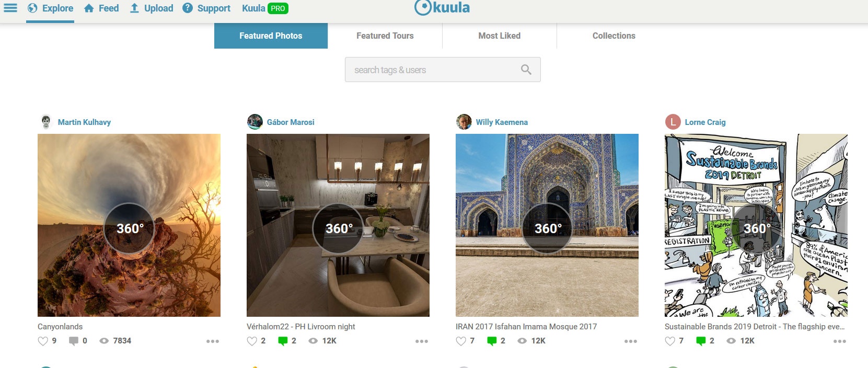The image size is (868, 368).
Task: Open green comment icon on Vérhalom22 photo
Action: click(x=283, y=341)
